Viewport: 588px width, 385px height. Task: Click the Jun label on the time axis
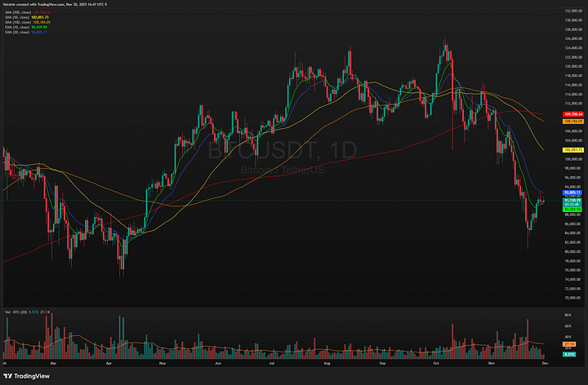[x=218, y=363]
